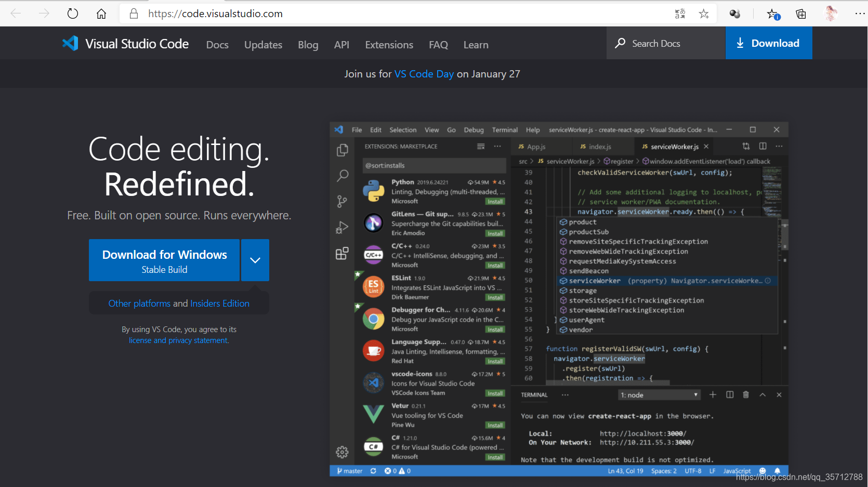Close the serviceWorker.js tab
The height and width of the screenshot is (487, 868).
(706, 147)
